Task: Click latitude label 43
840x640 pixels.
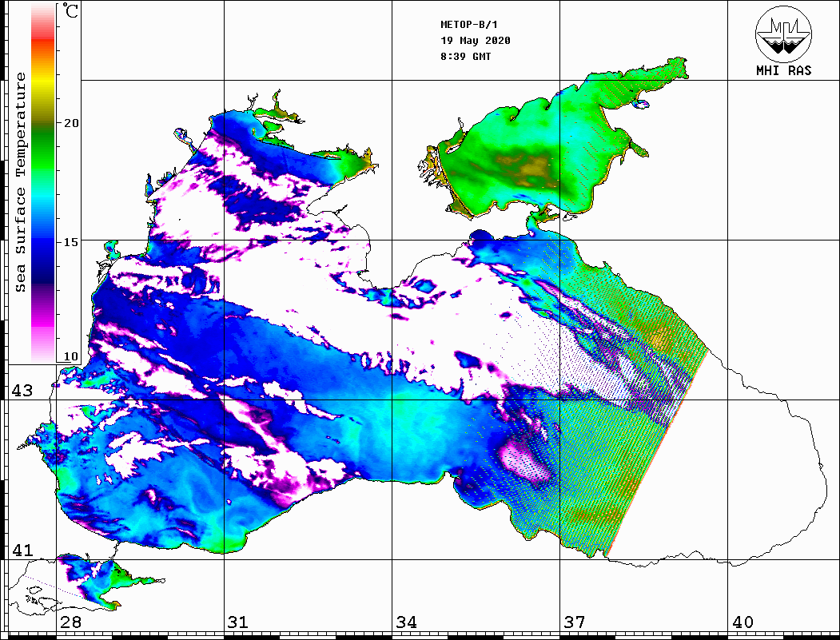Action: click(22, 391)
